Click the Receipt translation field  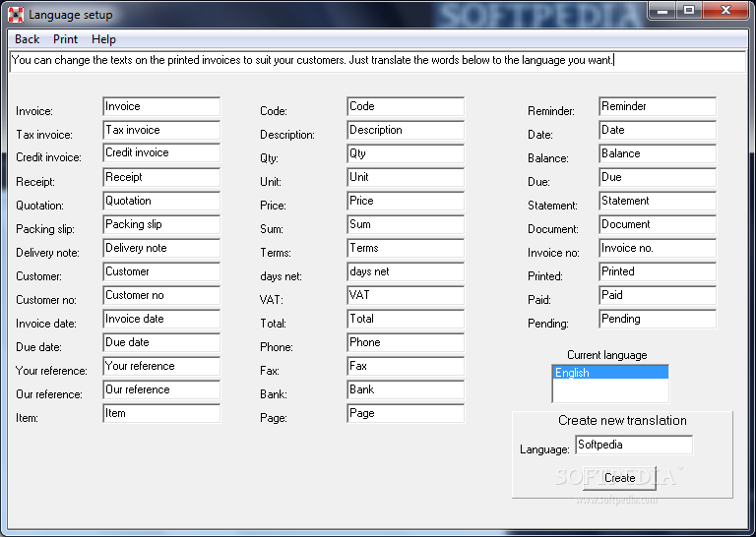tap(161, 177)
